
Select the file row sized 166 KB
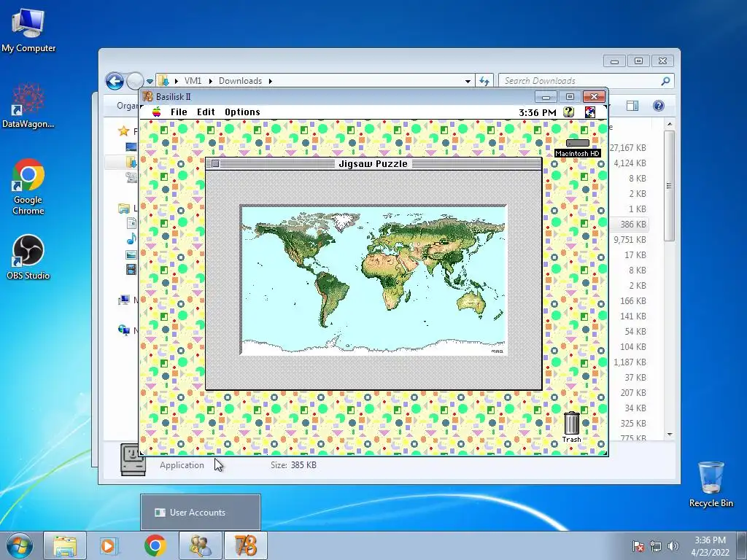click(629, 301)
